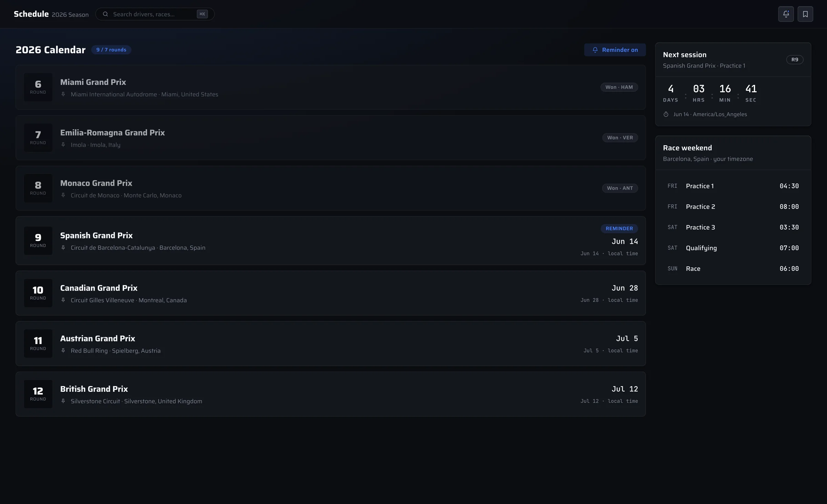Image resolution: width=827 pixels, height=504 pixels.
Task: Click the Schedule title in header
Action: tap(31, 14)
